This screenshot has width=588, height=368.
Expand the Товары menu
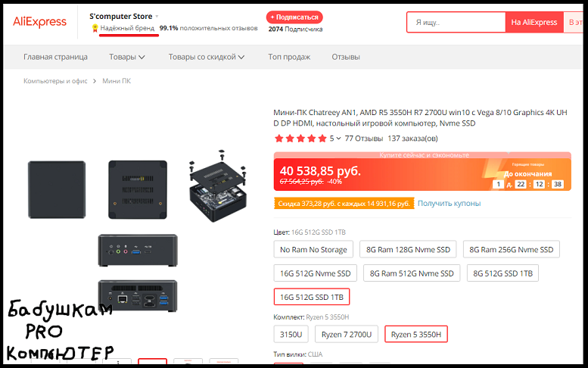click(x=126, y=57)
